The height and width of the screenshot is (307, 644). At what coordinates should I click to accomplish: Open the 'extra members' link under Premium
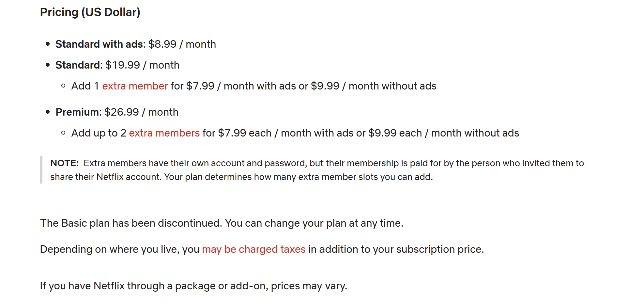pyautogui.click(x=164, y=133)
